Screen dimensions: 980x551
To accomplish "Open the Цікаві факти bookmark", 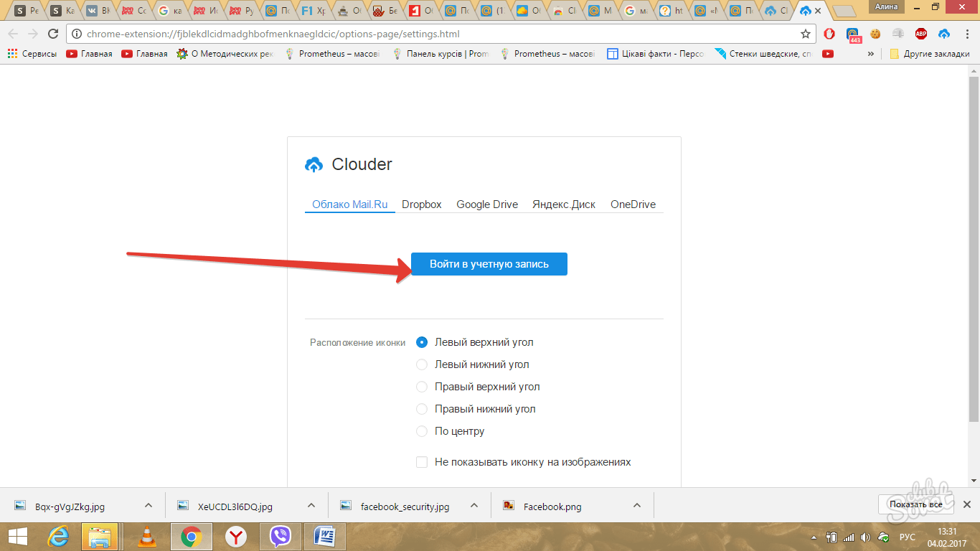I will point(656,54).
